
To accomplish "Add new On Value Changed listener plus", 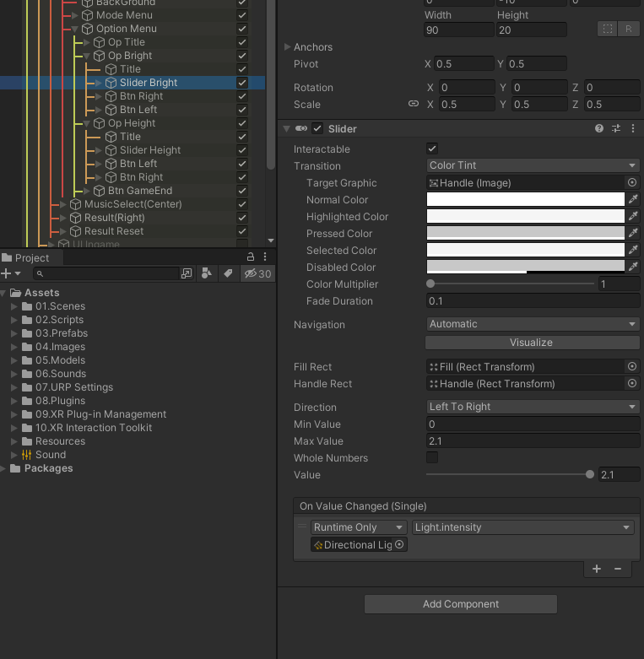I will (x=597, y=569).
